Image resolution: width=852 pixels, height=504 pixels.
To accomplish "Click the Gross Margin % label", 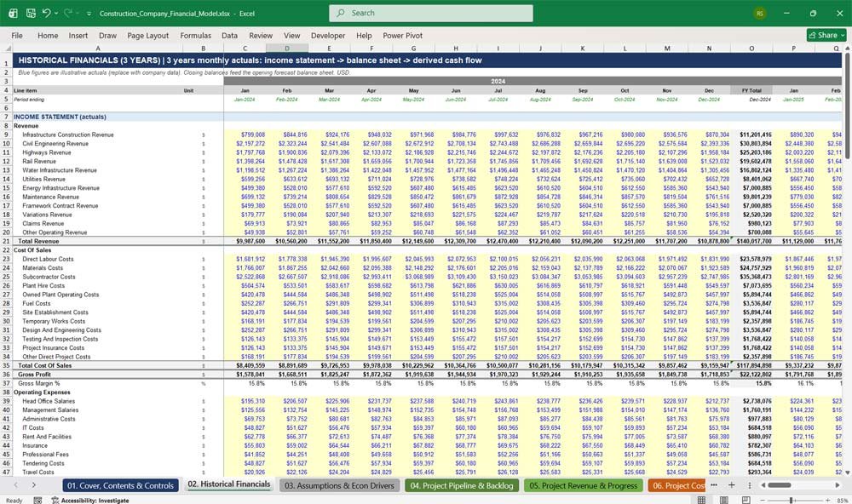I will (39, 383).
